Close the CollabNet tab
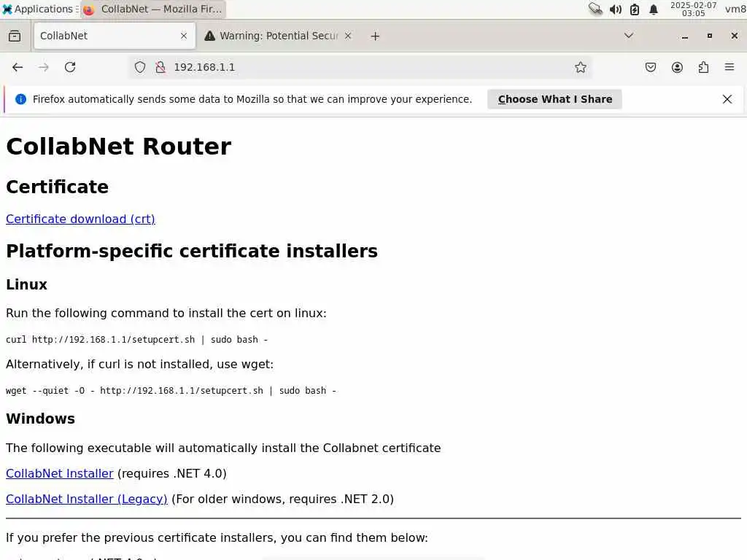This screenshot has width=747, height=560. [x=184, y=36]
